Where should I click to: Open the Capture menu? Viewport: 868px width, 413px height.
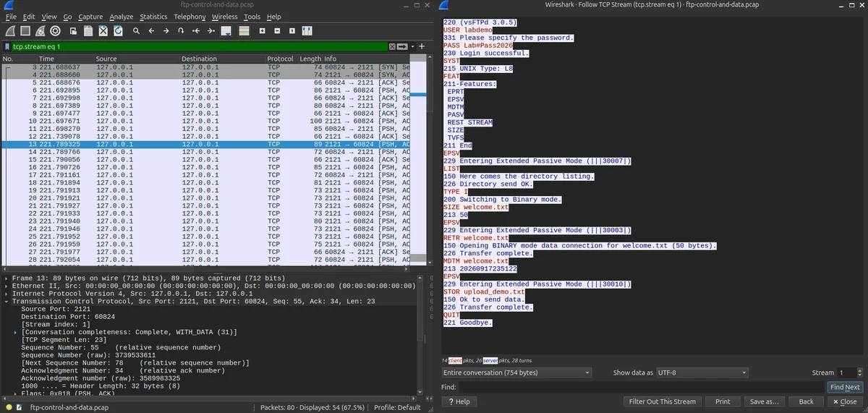coord(90,17)
